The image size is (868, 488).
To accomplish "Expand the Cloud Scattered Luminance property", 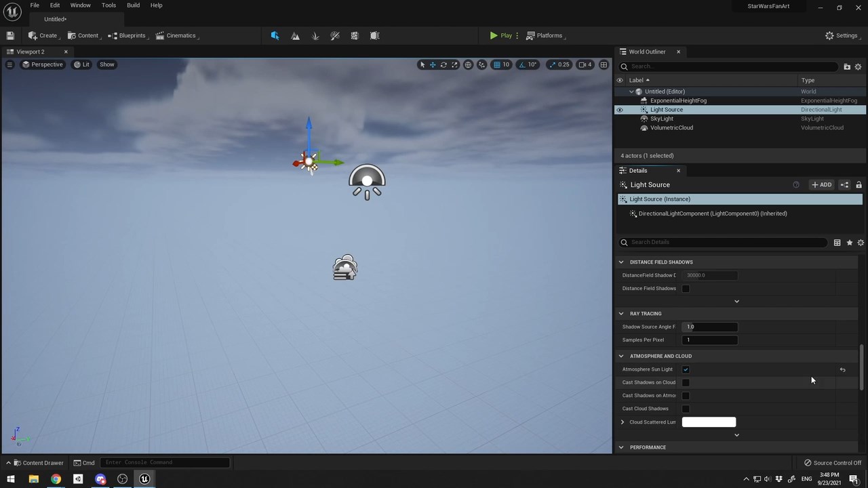I will pos(623,422).
